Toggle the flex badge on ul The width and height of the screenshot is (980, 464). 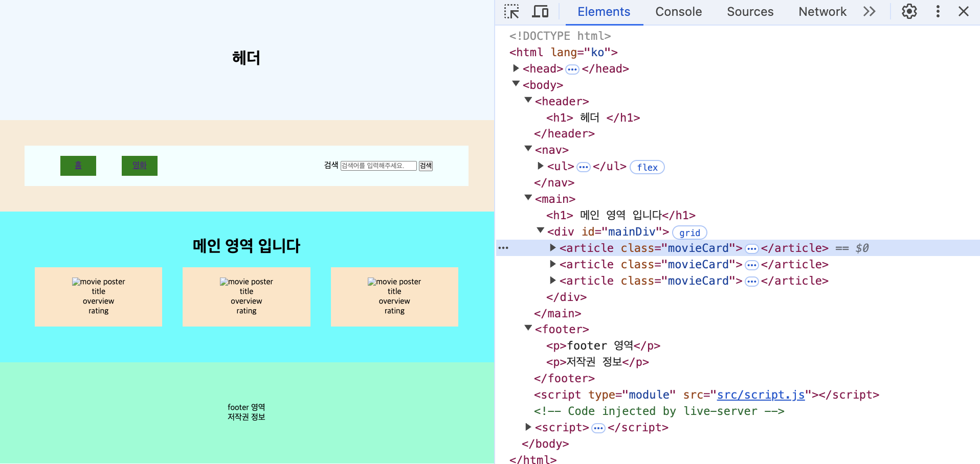tap(647, 167)
